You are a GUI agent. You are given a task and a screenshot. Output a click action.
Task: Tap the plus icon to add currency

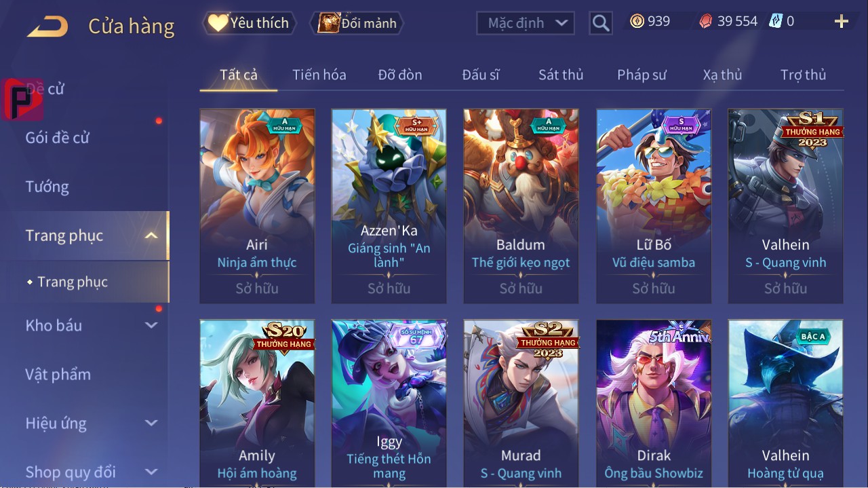click(x=842, y=22)
